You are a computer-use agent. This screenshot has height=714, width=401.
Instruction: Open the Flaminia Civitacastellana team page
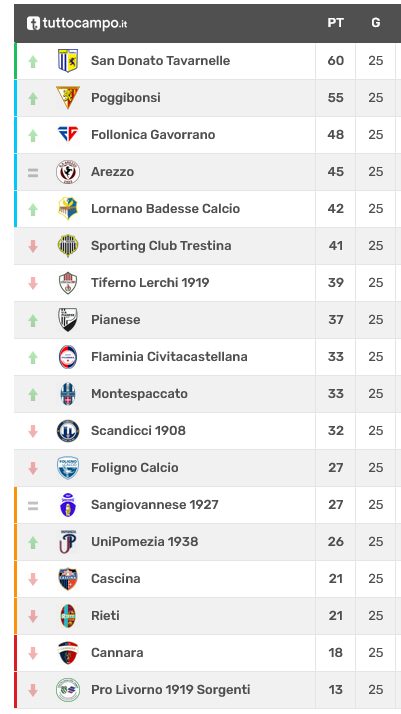click(x=169, y=357)
